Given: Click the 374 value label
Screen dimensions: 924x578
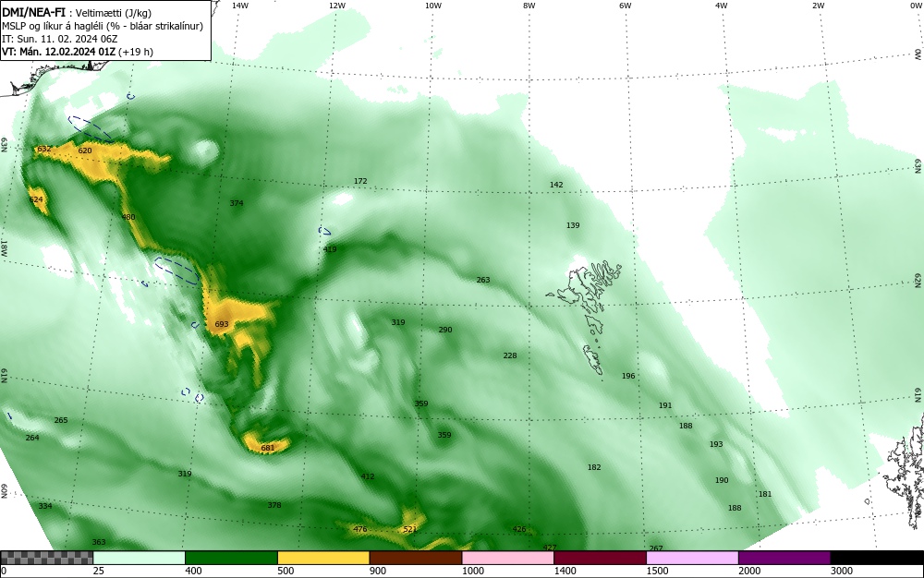Looking at the screenshot, I should tap(237, 203).
